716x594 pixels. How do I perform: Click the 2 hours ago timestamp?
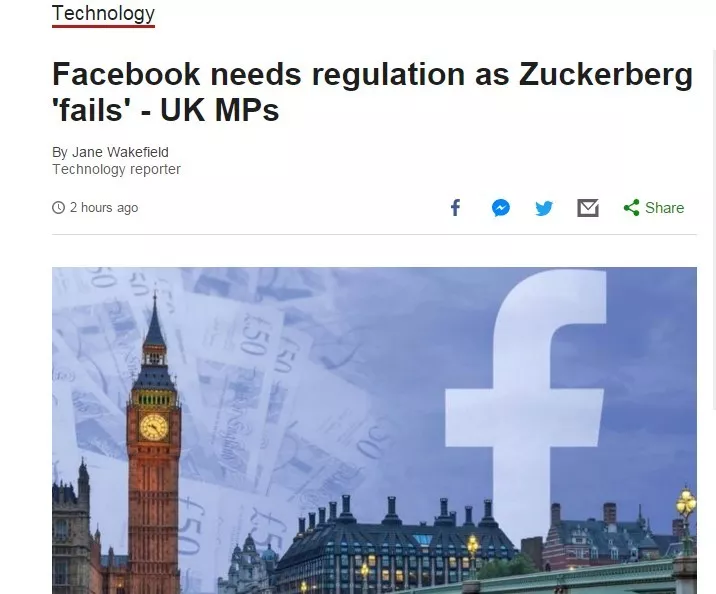coord(104,208)
